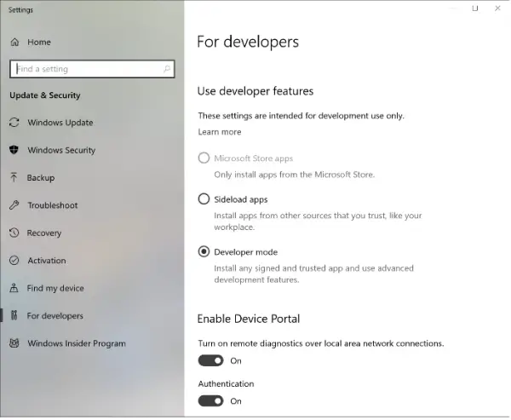Turn off the Authentication toggle
This screenshot has height=420, width=511.
[210, 401]
